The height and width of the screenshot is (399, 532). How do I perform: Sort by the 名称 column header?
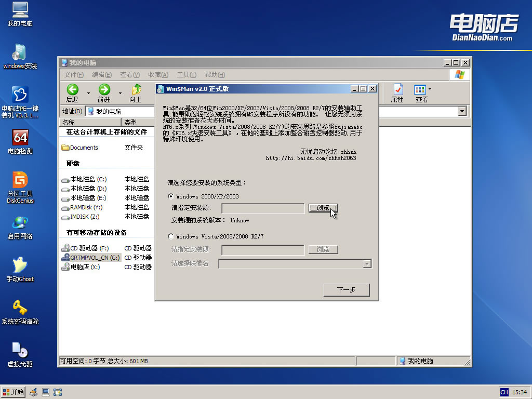click(90, 123)
